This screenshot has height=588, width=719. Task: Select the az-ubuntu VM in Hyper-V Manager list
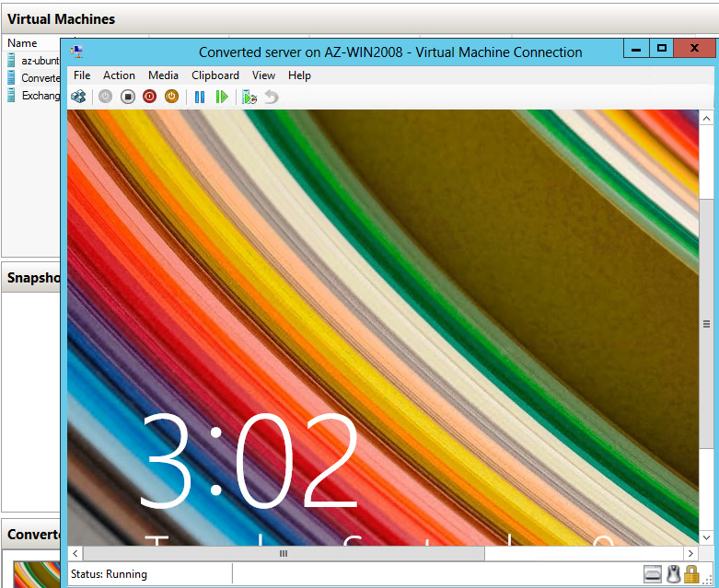(33, 61)
